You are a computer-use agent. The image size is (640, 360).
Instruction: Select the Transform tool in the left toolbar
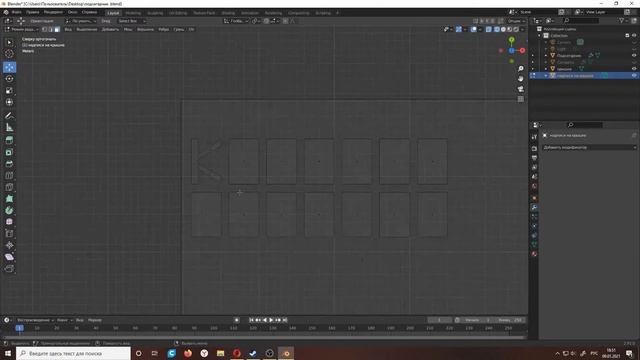pos(9,102)
